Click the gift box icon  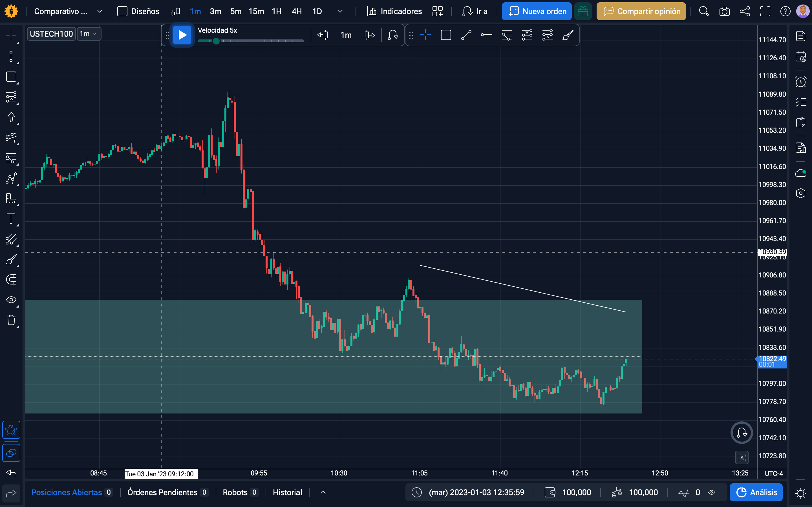tap(583, 11)
